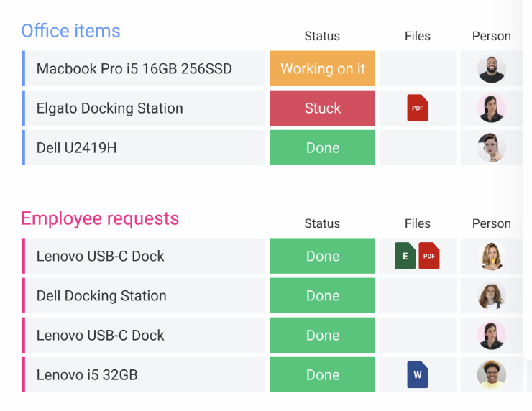Open the PDF file beside the Excel icon
This screenshot has width=532, height=411.
[429, 256]
